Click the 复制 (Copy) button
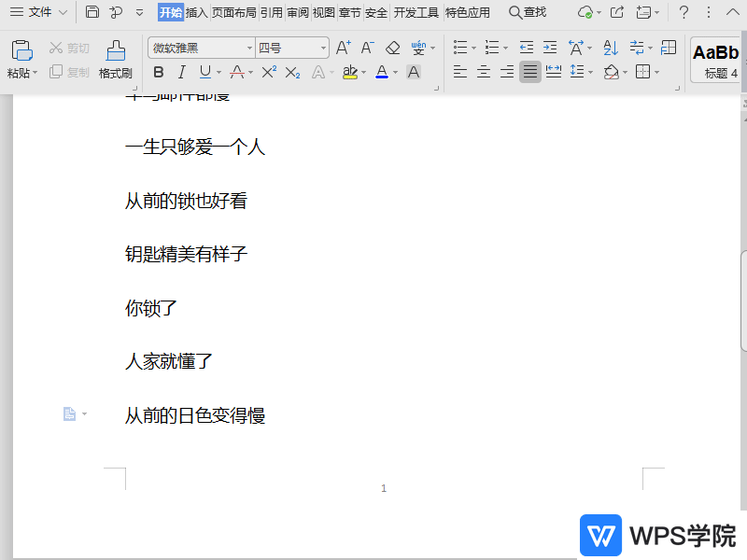 [69, 72]
